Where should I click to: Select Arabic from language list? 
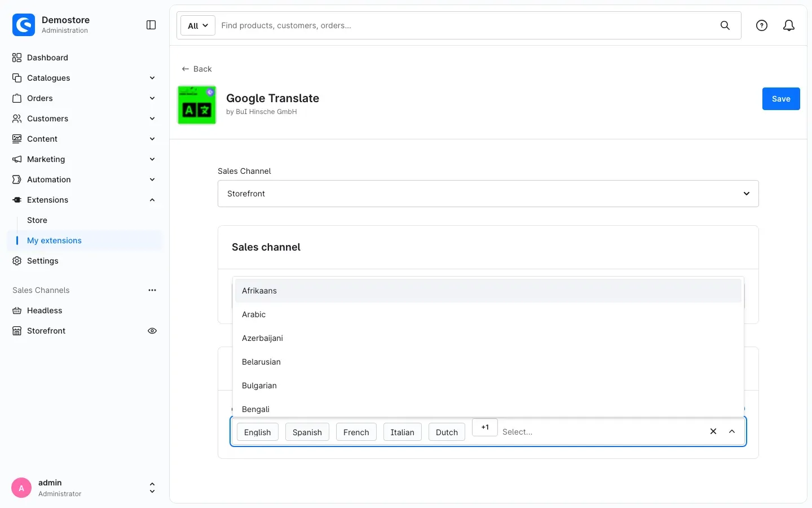pyautogui.click(x=488, y=314)
